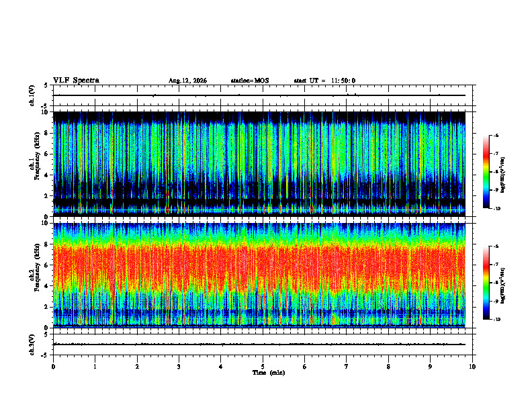Click the Aug.12, 2026 date label
Viewport: 532px width, 411px height.
[187, 81]
